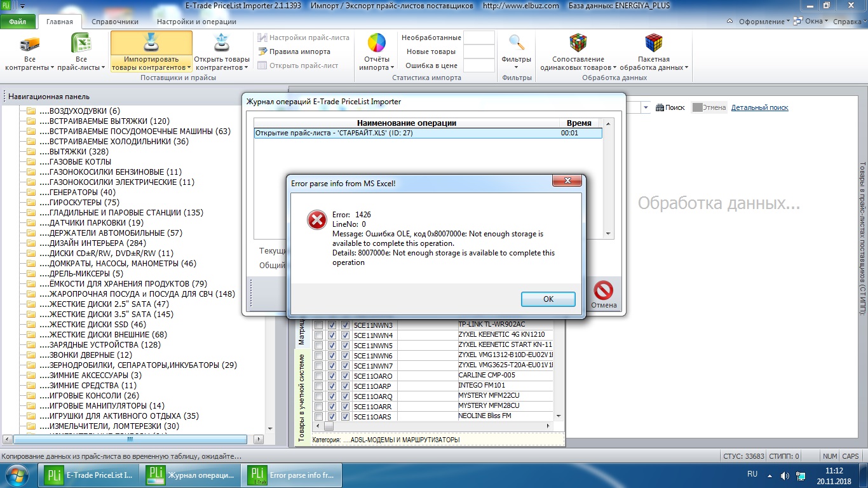The width and height of the screenshot is (868, 488).
Task: Expand the Все прайс-листы dropdown arrow
Action: click(x=103, y=68)
